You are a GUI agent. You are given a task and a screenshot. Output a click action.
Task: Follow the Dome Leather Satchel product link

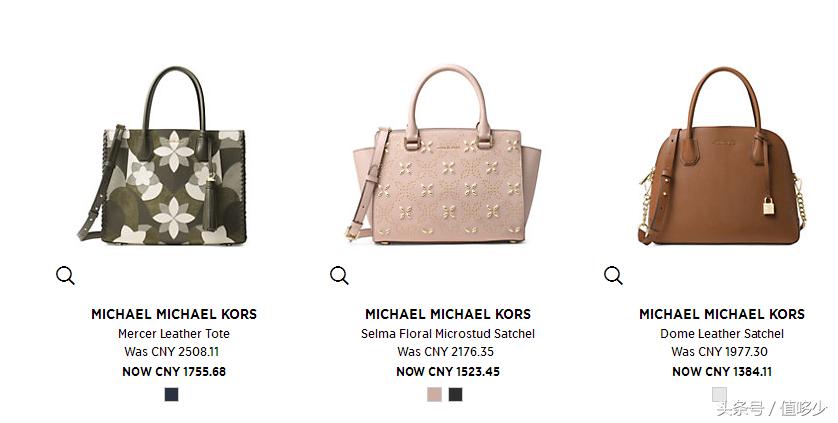click(722, 334)
